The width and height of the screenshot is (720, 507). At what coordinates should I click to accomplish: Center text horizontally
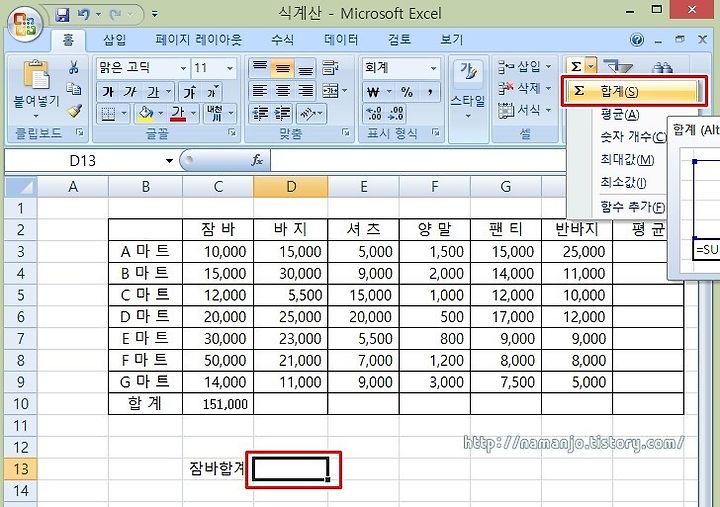(282, 90)
